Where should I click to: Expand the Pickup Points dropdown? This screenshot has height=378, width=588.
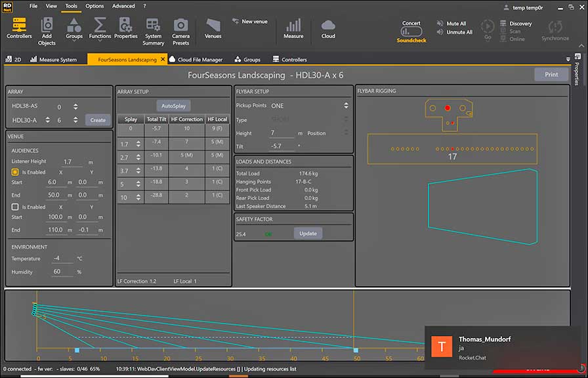(346, 106)
